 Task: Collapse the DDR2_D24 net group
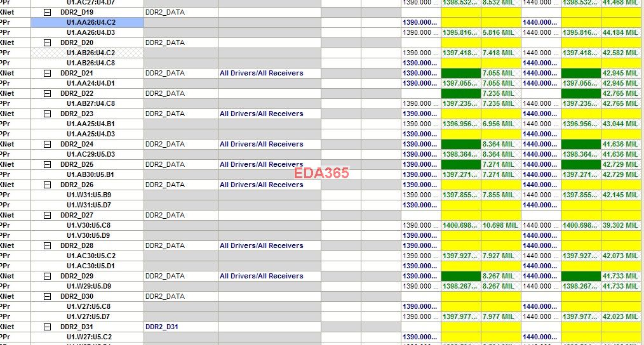47,144
